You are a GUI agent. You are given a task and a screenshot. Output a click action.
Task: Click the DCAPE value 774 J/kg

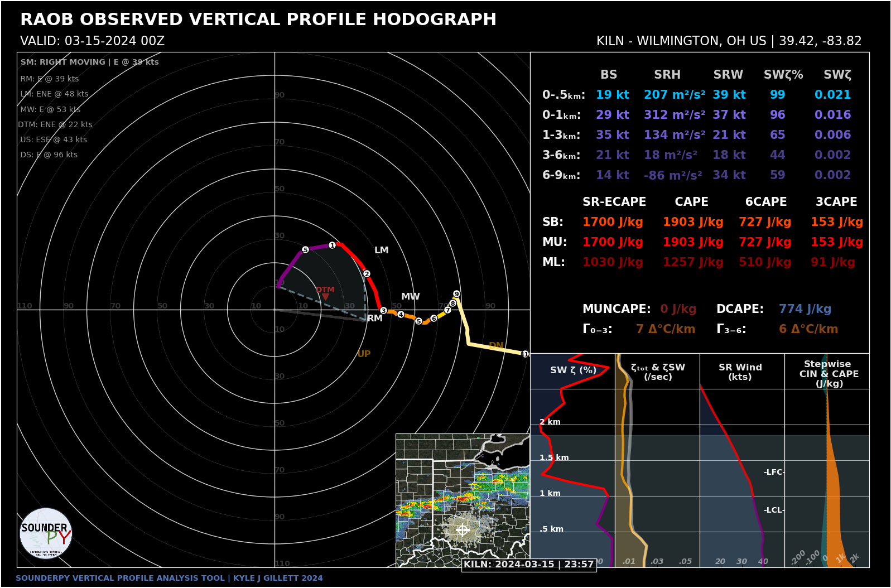pos(805,309)
